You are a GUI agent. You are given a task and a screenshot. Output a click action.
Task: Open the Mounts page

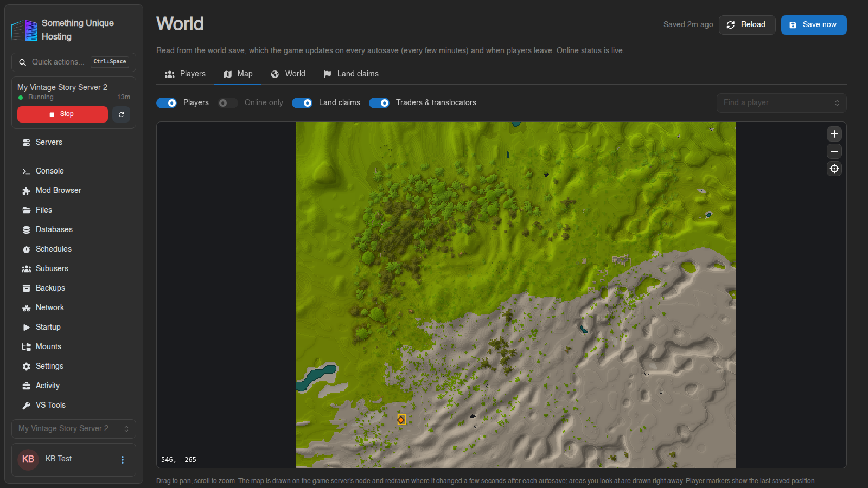tap(74, 346)
